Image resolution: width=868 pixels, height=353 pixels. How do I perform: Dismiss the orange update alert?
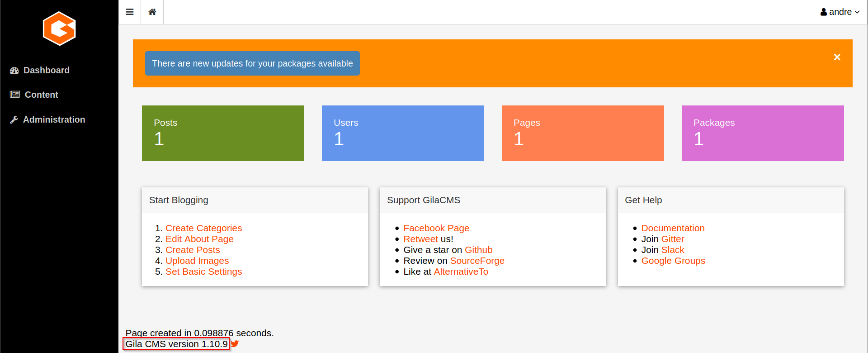tap(837, 57)
